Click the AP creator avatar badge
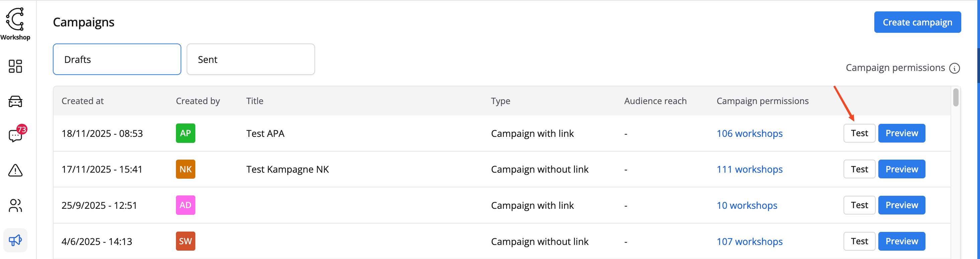980x259 pixels. (185, 133)
